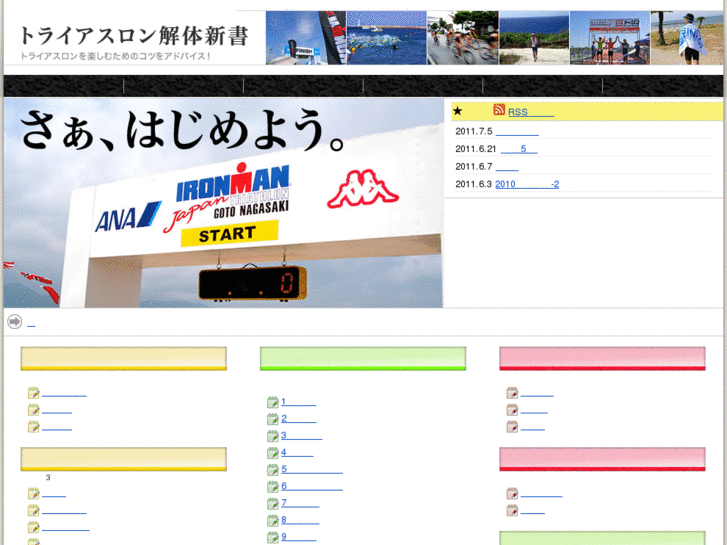Click the date text 2011.6.21
Viewport: 727px width, 545px height.
pyautogui.click(x=476, y=149)
